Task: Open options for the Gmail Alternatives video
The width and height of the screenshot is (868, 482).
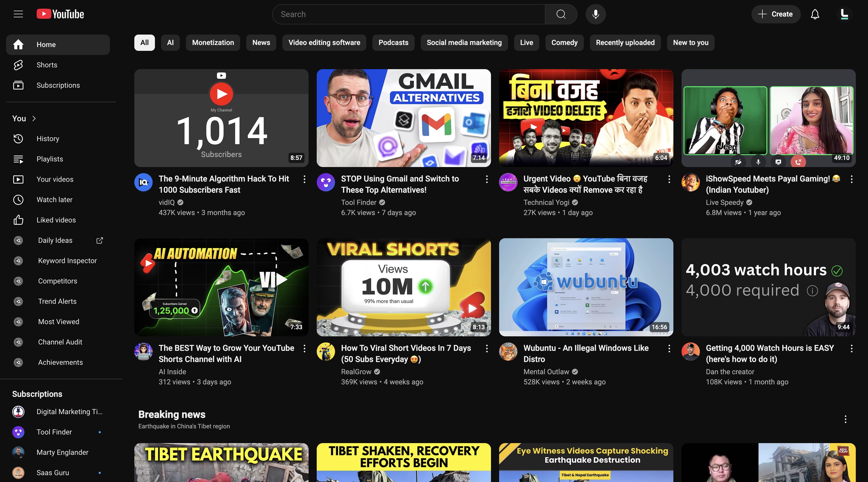Action: click(x=487, y=179)
